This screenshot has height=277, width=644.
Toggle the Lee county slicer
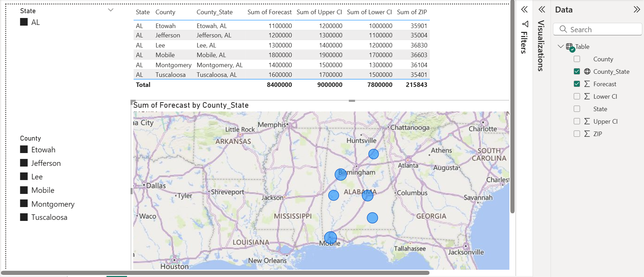pos(24,176)
